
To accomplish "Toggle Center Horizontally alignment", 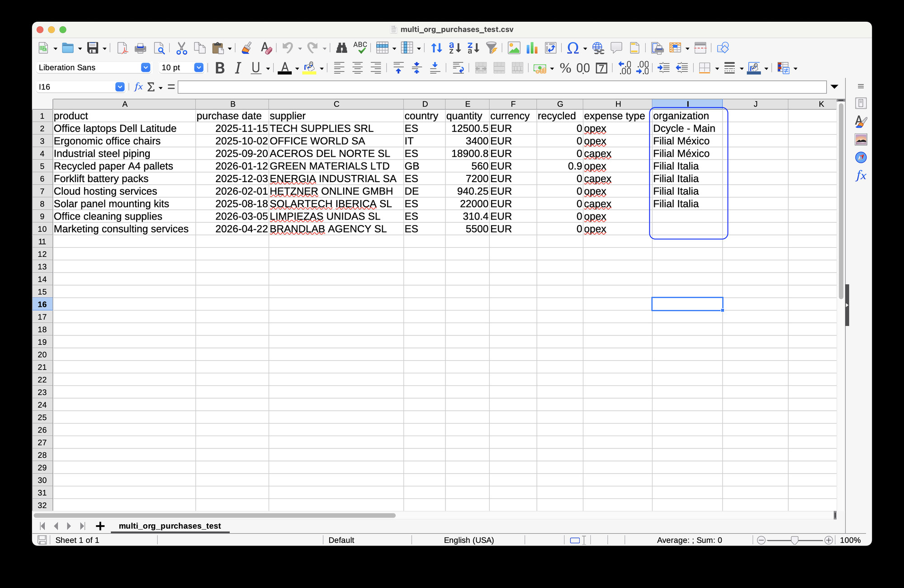I will pyautogui.click(x=357, y=68).
